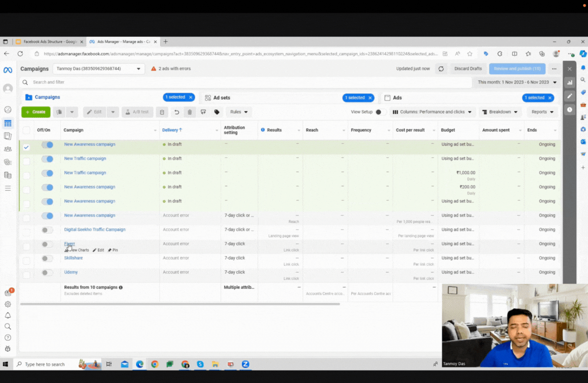The width and height of the screenshot is (588, 383).
Task: Switch to the Campaigns tab
Action: [110, 98]
